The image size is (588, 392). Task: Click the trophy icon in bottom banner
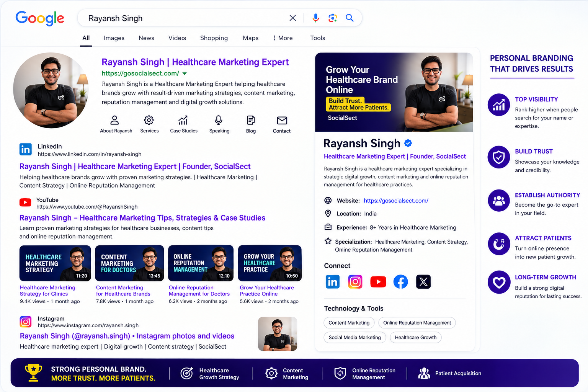click(33, 373)
